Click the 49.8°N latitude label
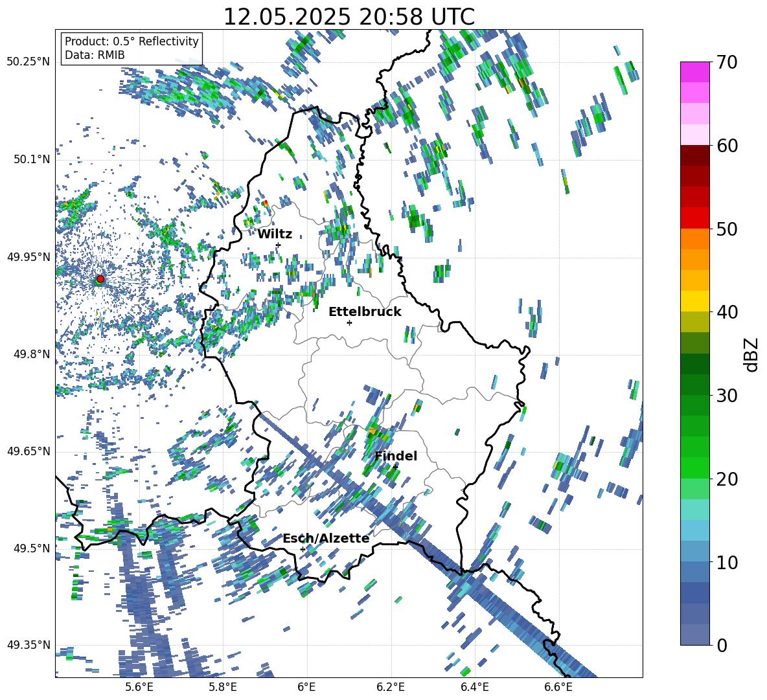This screenshot has width=767, height=700. coord(31,354)
